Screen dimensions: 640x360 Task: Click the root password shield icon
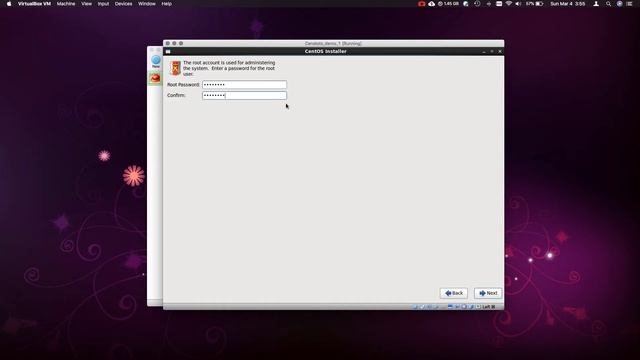coord(176,68)
